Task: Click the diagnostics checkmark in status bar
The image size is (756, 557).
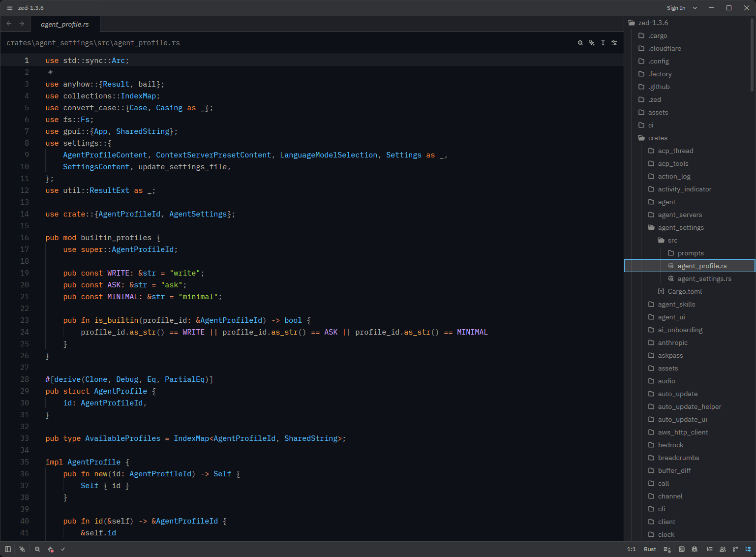Action: [63, 549]
